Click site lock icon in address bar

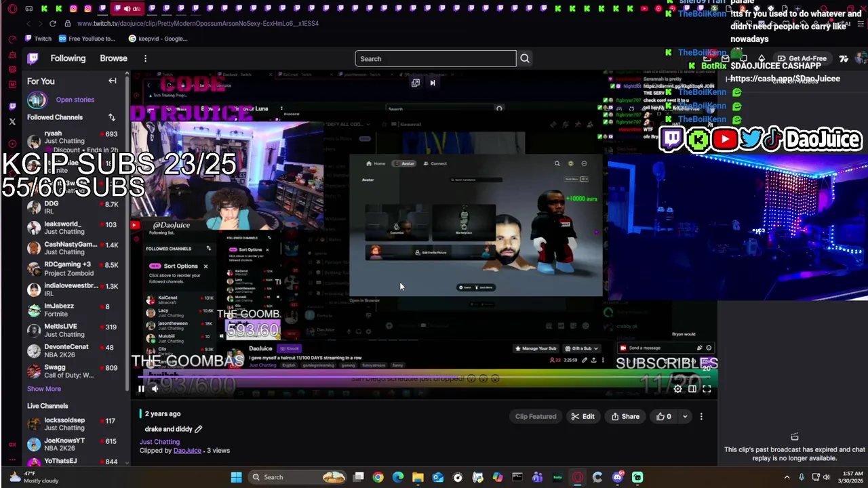(x=68, y=24)
